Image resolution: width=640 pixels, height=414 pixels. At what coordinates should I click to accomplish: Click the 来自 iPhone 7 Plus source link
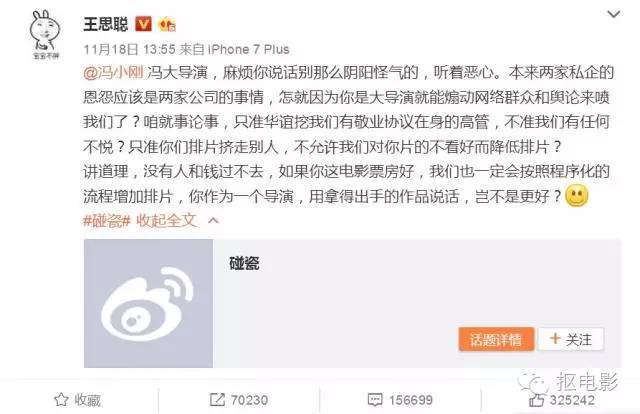tap(235, 49)
